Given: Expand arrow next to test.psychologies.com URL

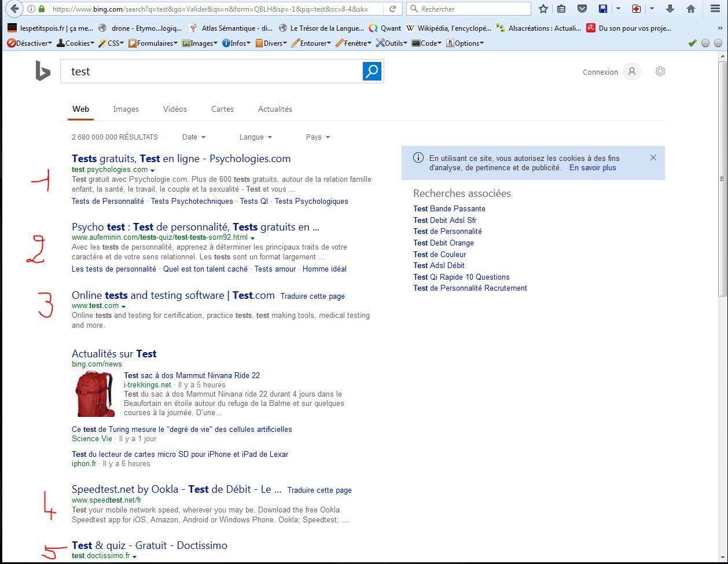Looking at the screenshot, I should pos(153,170).
